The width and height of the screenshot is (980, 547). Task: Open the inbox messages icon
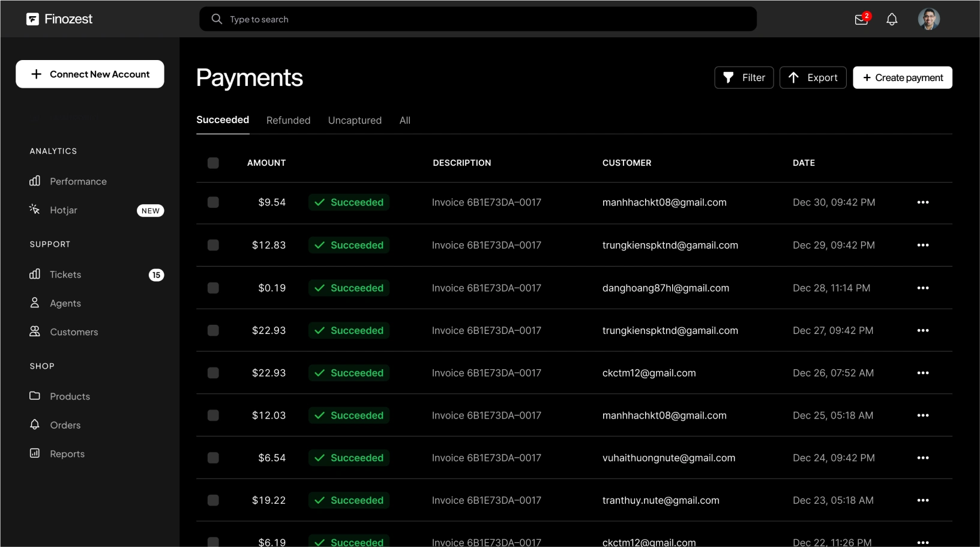pyautogui.click(x=860, y=19)
